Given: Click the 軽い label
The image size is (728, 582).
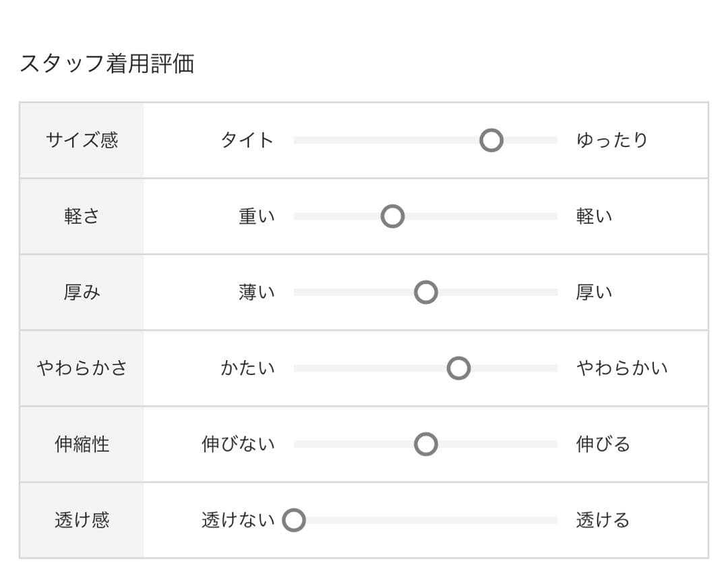Looking at the screenshot, I should (594, 216).
